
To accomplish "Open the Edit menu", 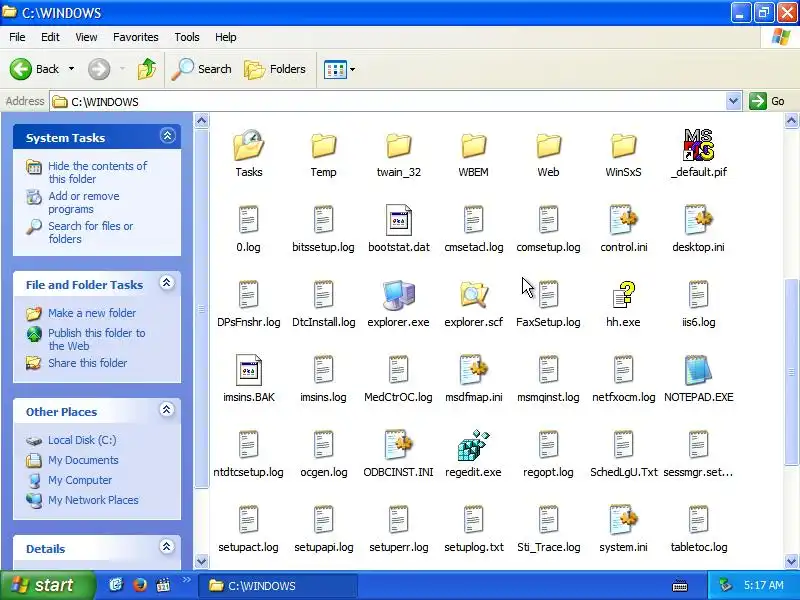I will click(x=50, y=37).
